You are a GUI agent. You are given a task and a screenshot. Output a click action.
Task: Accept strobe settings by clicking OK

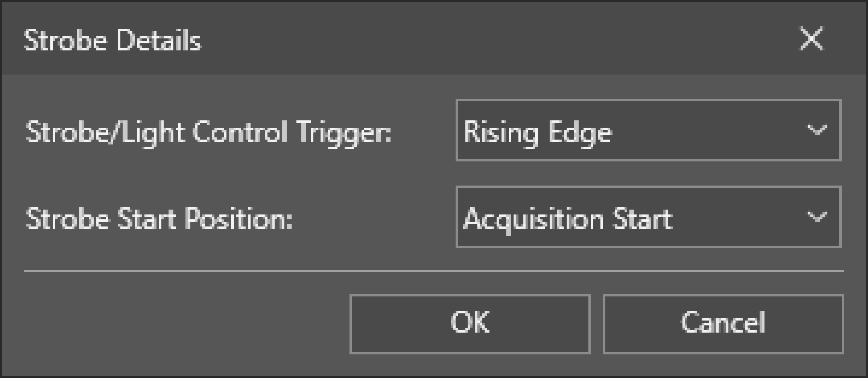pyautogui.click(x=470, y=324)
